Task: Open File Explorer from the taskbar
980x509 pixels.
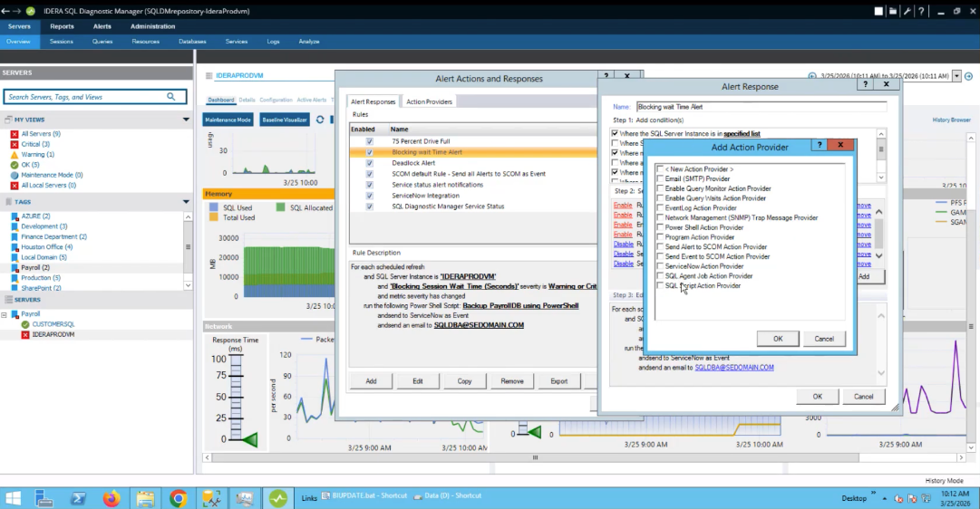Action: click(145, 498)
